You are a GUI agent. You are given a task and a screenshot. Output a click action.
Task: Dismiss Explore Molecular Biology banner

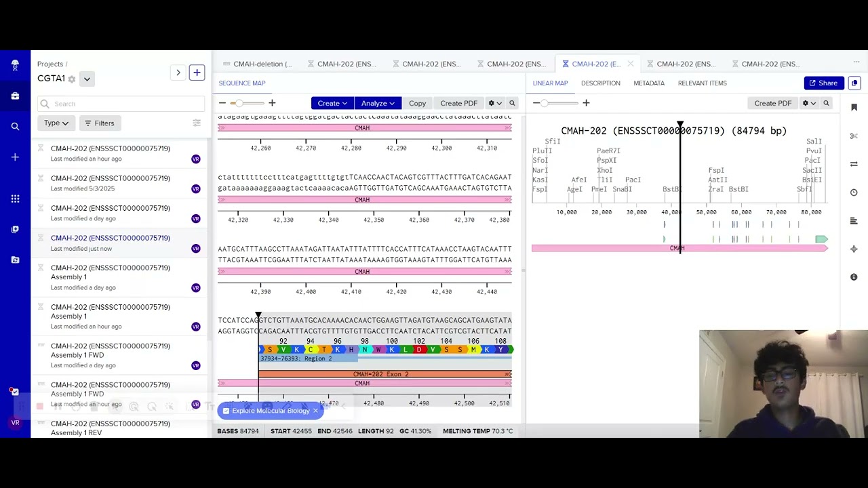(315, 411)
